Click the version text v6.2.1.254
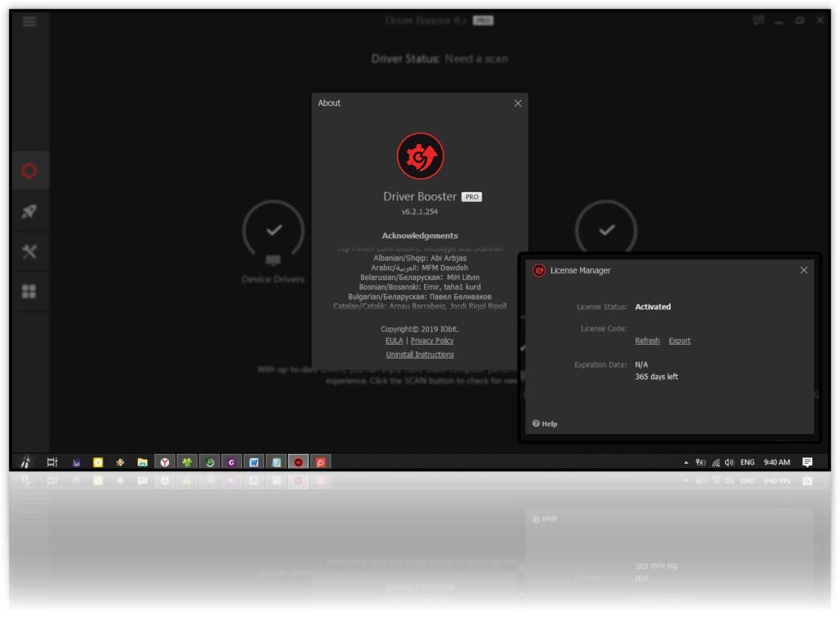This screenshot has width=840, height=619. pos(420,212)
